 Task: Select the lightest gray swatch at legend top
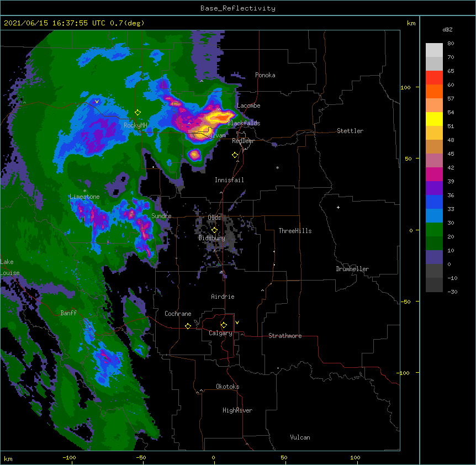tap(434, 50)
